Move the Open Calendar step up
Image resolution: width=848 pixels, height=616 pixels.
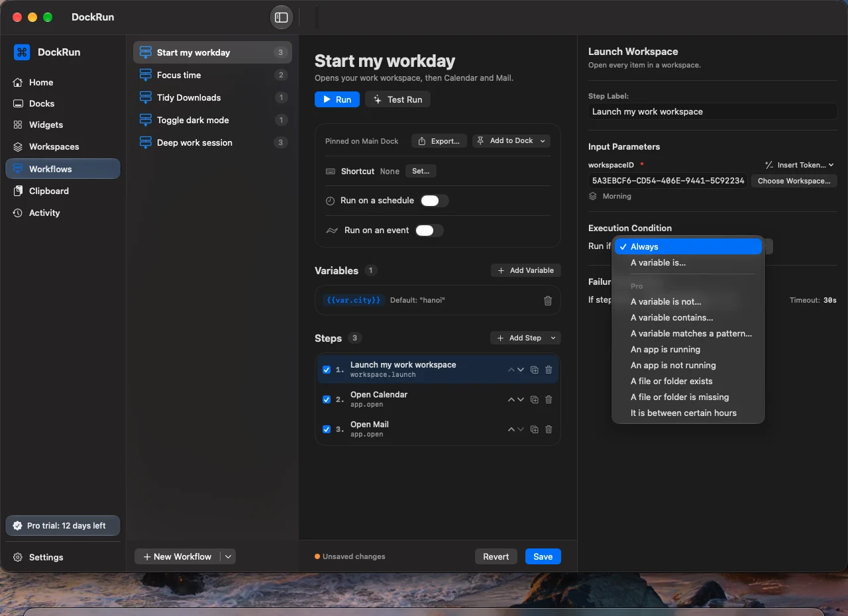511,399
